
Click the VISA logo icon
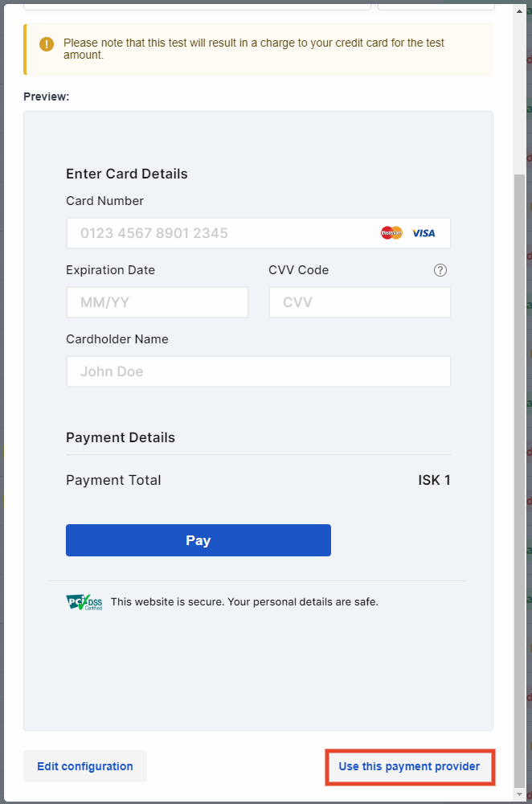(424, 233)
